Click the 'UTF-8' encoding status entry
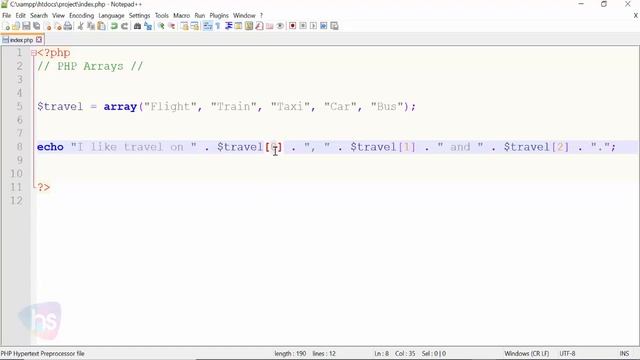This screenshot has height=360, width=640. (567, 353)
